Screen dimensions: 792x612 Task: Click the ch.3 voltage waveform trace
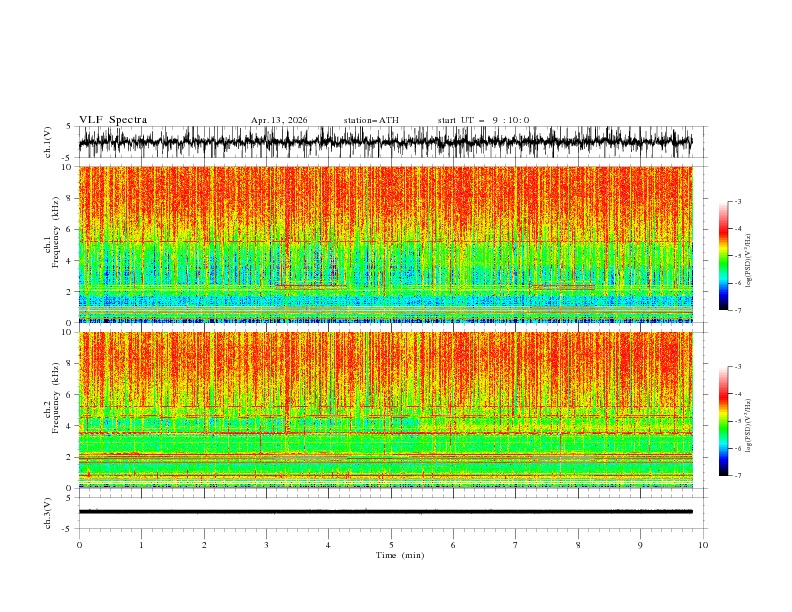tap(385, 512)
